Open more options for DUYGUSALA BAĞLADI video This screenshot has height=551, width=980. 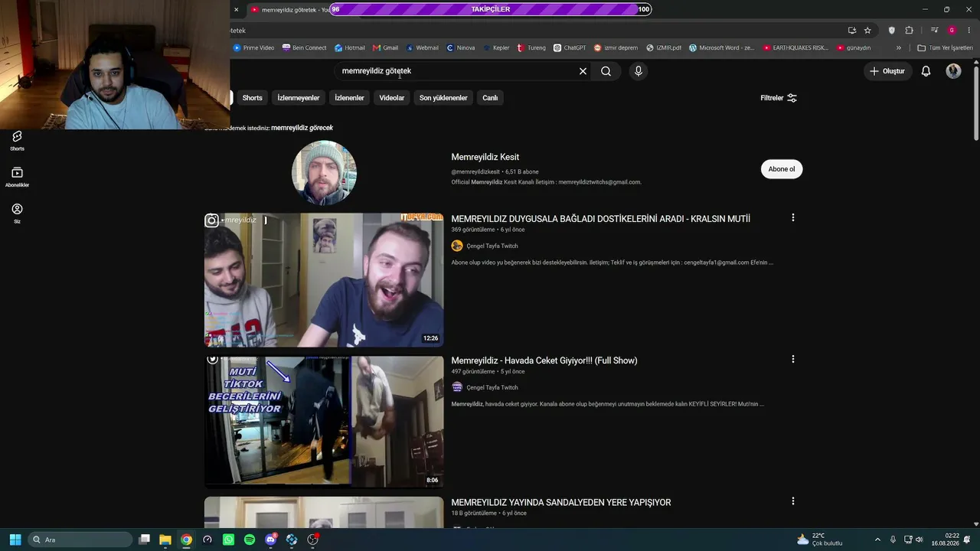tap(792, 217)
